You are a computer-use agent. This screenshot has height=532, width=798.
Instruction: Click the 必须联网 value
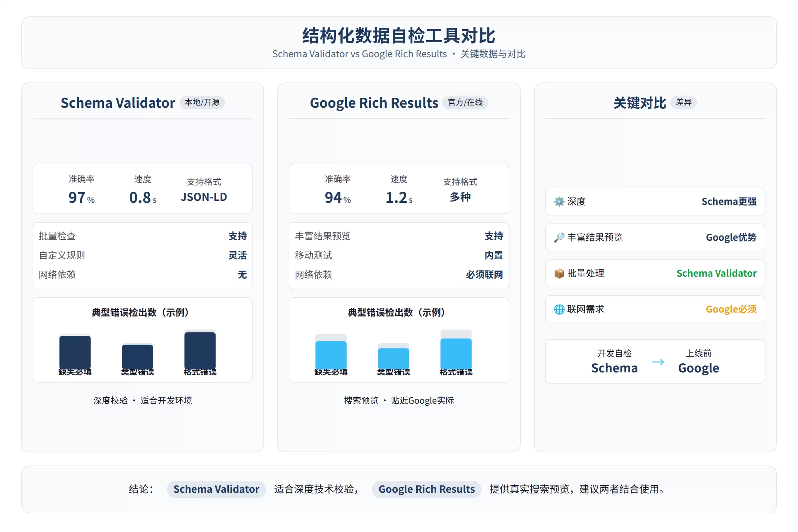(x=484, y=275)
